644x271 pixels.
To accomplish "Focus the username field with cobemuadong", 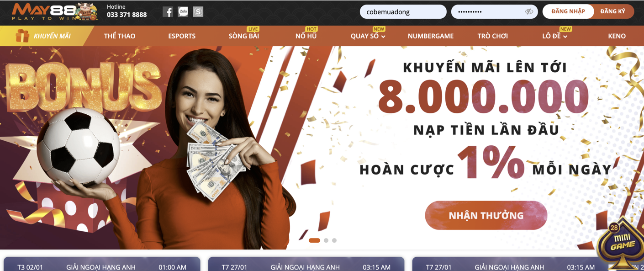I will coord(403,12).
